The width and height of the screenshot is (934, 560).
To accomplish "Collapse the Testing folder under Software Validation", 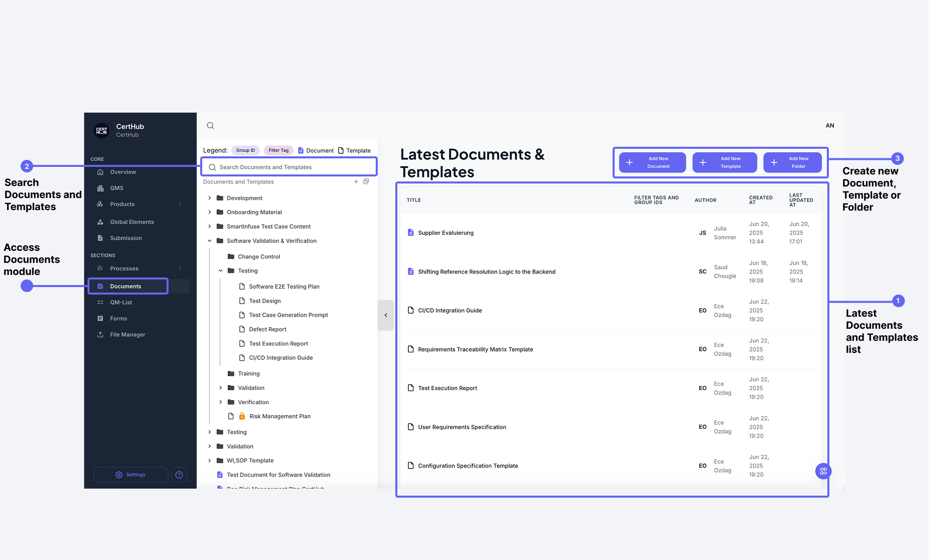I will coord(220,270).
